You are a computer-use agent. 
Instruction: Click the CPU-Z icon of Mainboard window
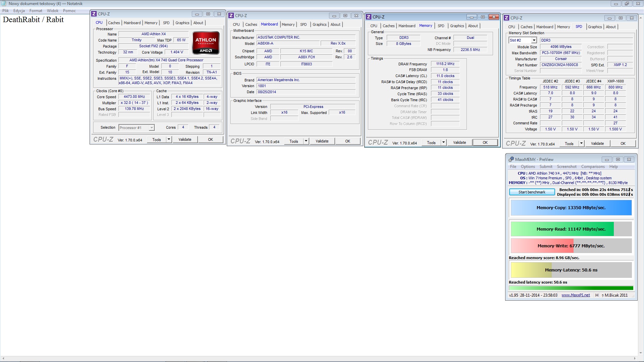pos(231,15)
